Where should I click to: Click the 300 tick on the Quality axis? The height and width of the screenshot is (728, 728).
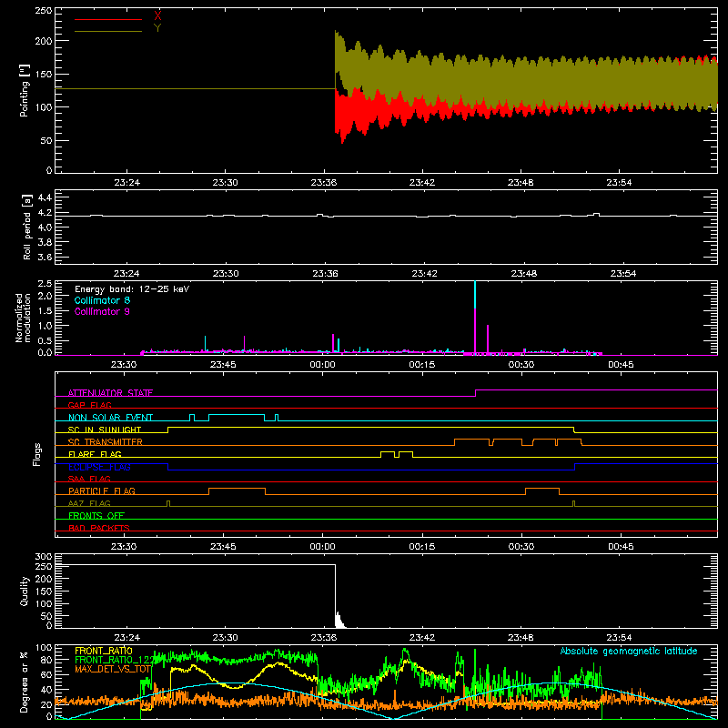[44, 557]
